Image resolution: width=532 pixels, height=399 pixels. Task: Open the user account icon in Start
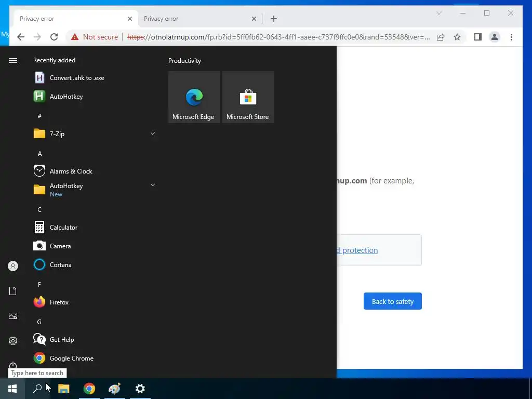click(13, 266)
